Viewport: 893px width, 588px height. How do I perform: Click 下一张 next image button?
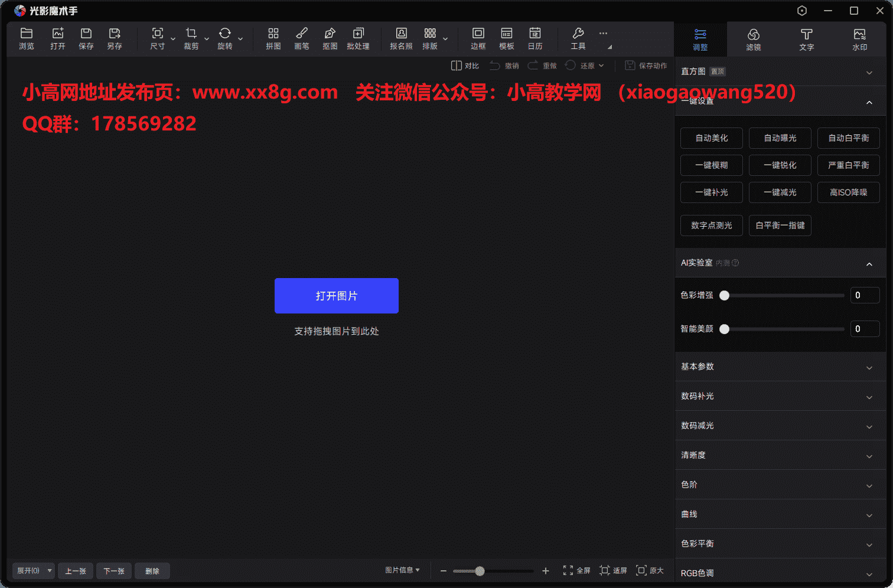coord(114,571)
